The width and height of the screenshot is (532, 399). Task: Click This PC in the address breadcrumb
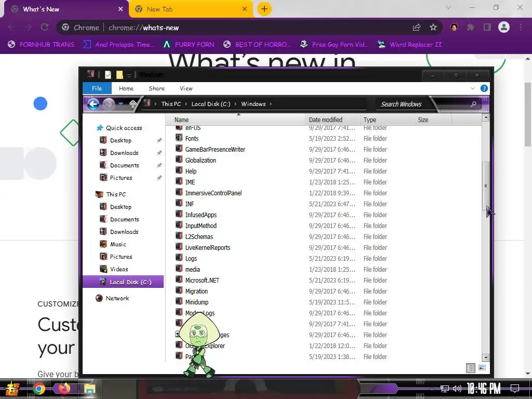(x=171, y=104)
